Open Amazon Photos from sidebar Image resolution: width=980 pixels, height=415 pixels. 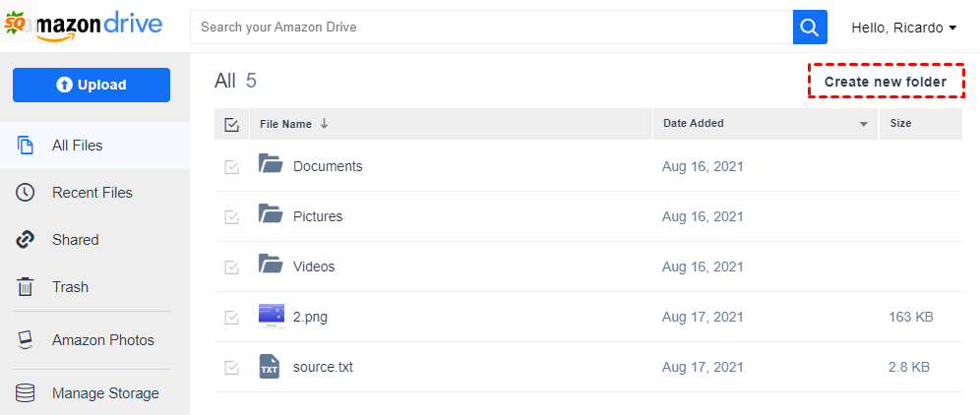coord(102,340)
